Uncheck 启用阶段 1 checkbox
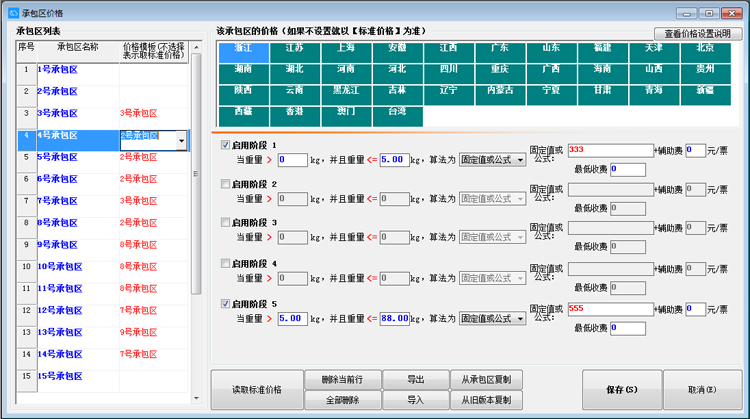 (x=225, y=144)
